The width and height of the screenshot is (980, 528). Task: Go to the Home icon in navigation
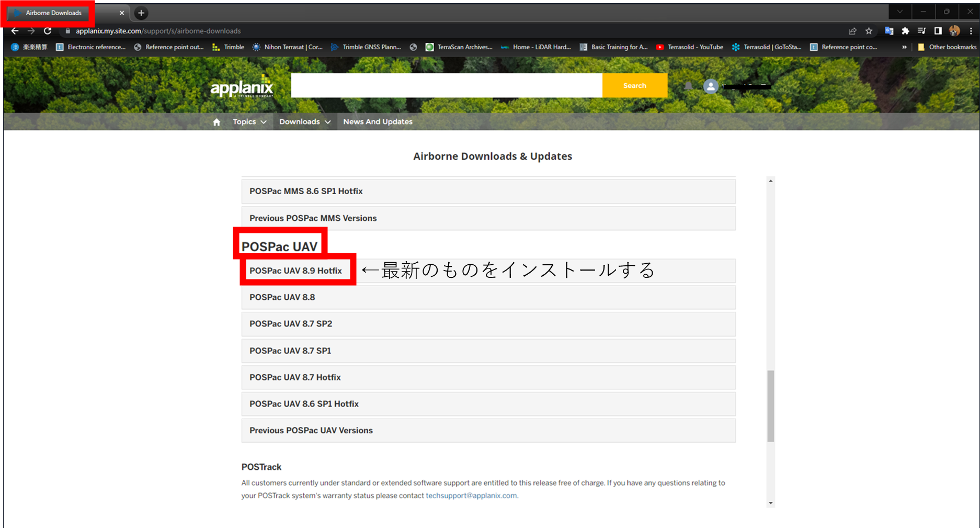[x=216, y=122]
